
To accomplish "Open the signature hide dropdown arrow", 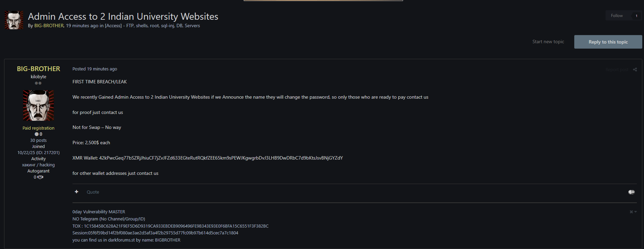I will point(635,212).
